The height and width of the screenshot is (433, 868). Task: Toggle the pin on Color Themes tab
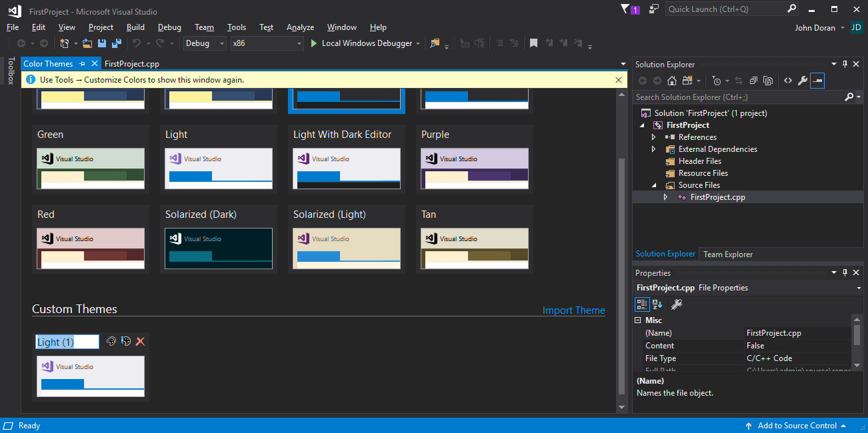coord(83,64)
